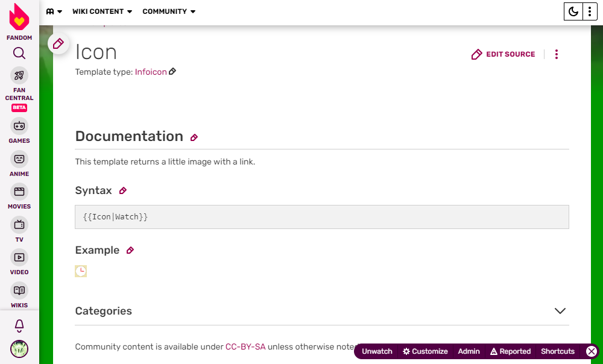Follow the Infoicon template type link
The width and height of the screenshot is (603, 364).
pyautogui.click(x=151, y=72)
